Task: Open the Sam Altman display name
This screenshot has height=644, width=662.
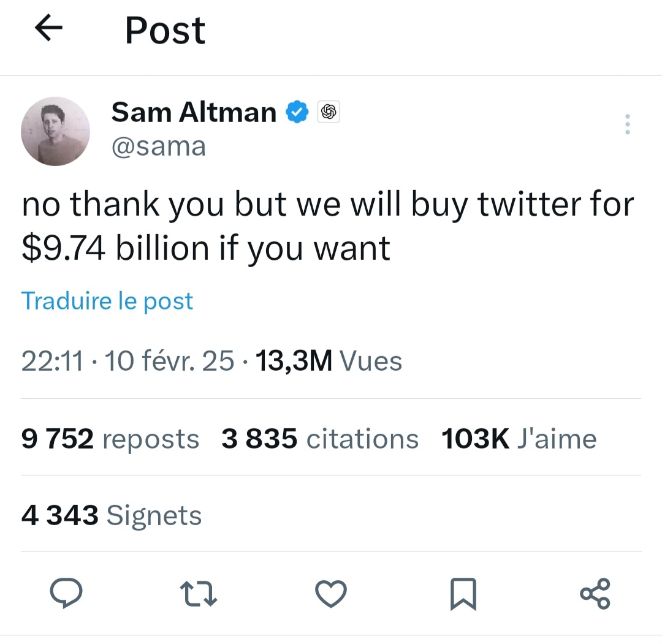Action: pos(194,112)
